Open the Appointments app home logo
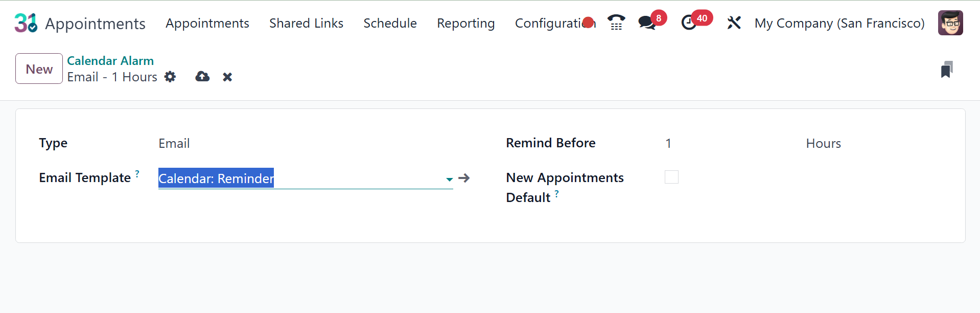980x313 pixels. (x=26, y=23)
